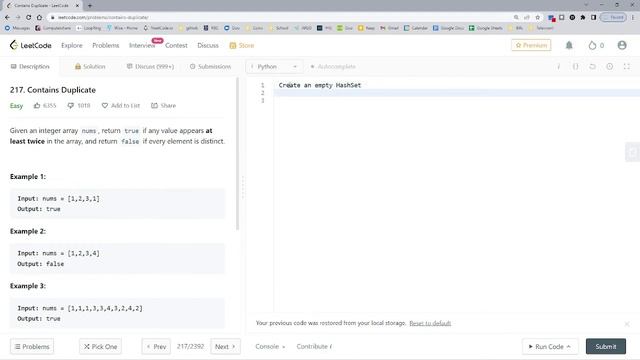
Task: Open the Contest nav item
Action: tap(176, 45)
